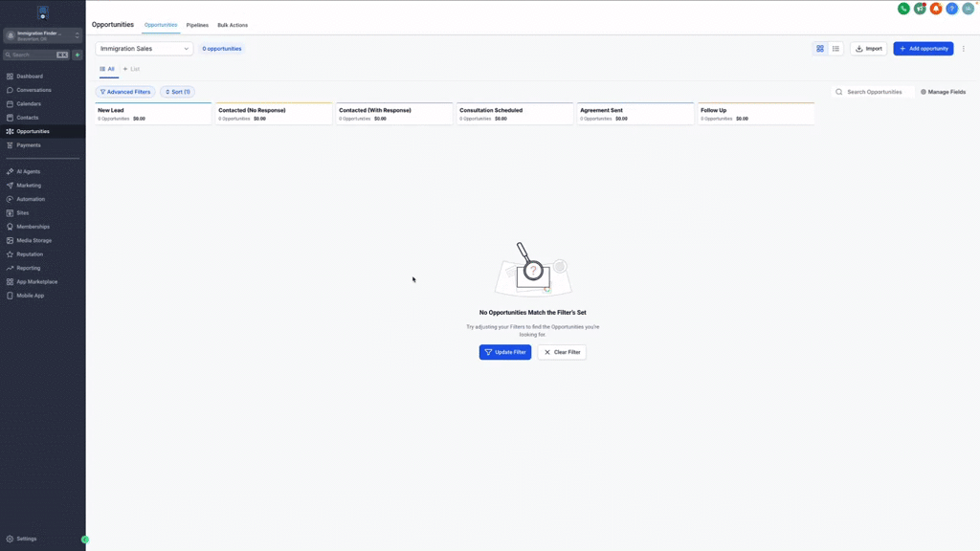
Task: Collapse the sidebar using the green arrow
Action: (x=85, y=540)
